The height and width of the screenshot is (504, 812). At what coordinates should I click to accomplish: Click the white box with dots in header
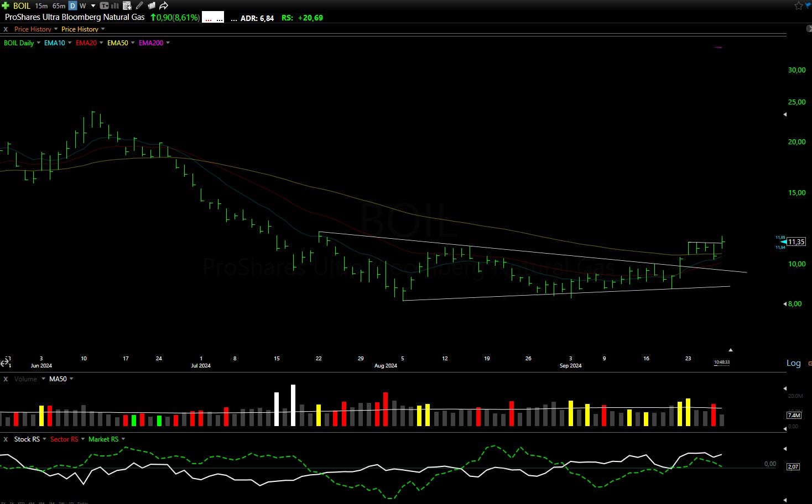[x=213, y=17]
